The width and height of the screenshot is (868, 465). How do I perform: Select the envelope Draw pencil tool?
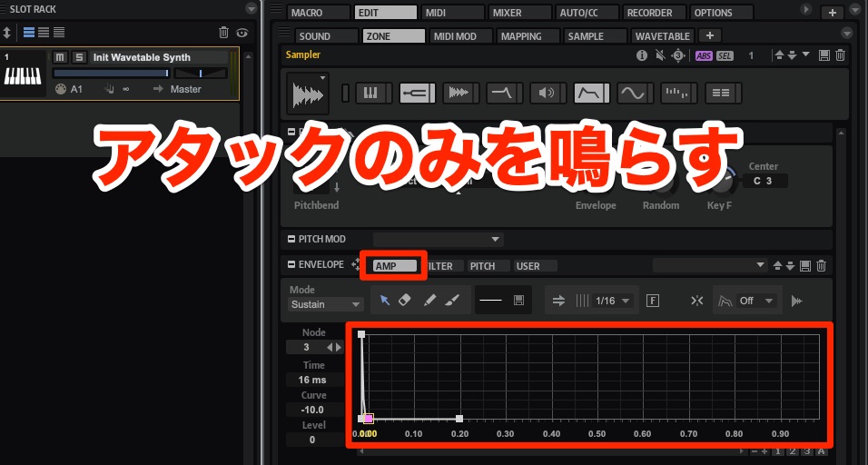[429, 300]
